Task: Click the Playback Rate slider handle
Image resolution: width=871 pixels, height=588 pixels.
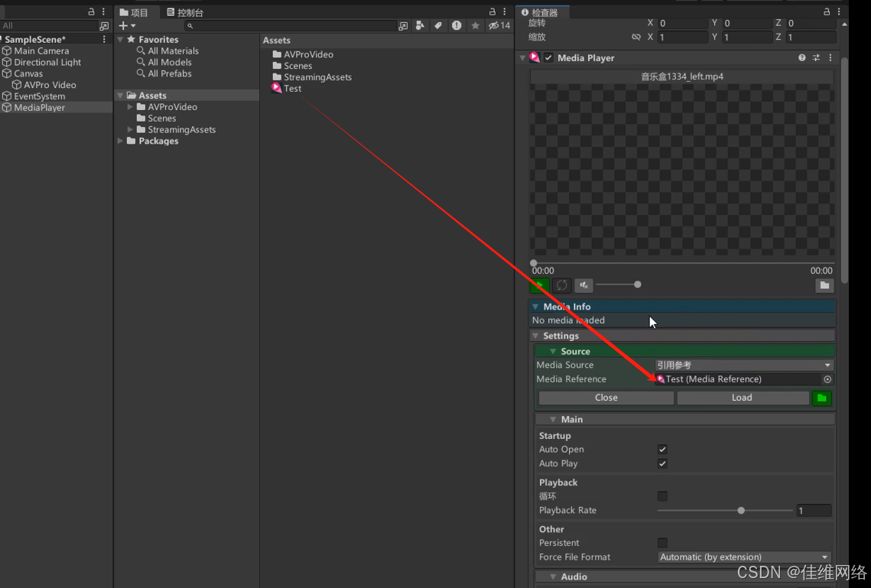Action: [741, 511]
